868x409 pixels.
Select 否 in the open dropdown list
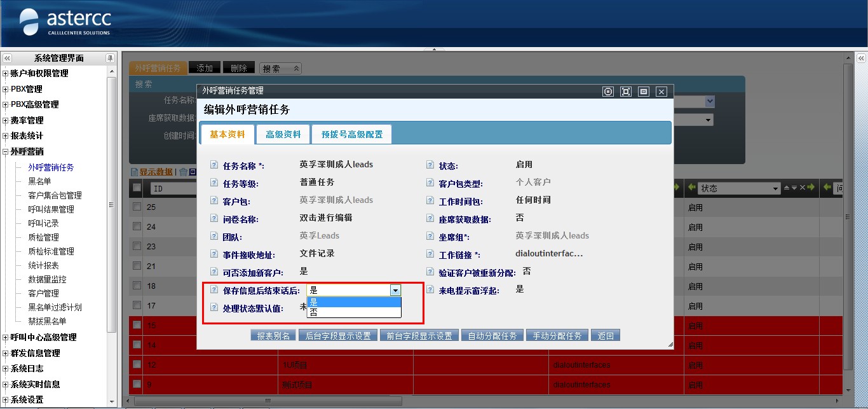click(x=314, y=312)
